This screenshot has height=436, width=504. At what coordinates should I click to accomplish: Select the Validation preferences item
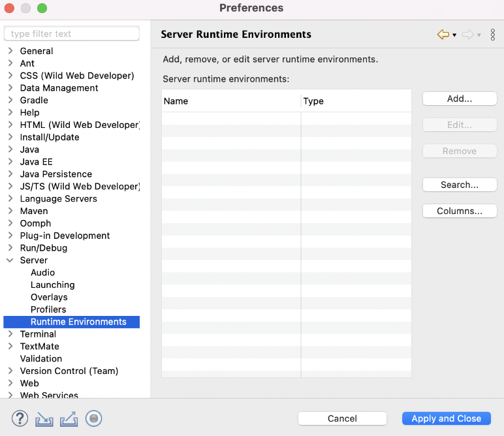tap(41, 358)
